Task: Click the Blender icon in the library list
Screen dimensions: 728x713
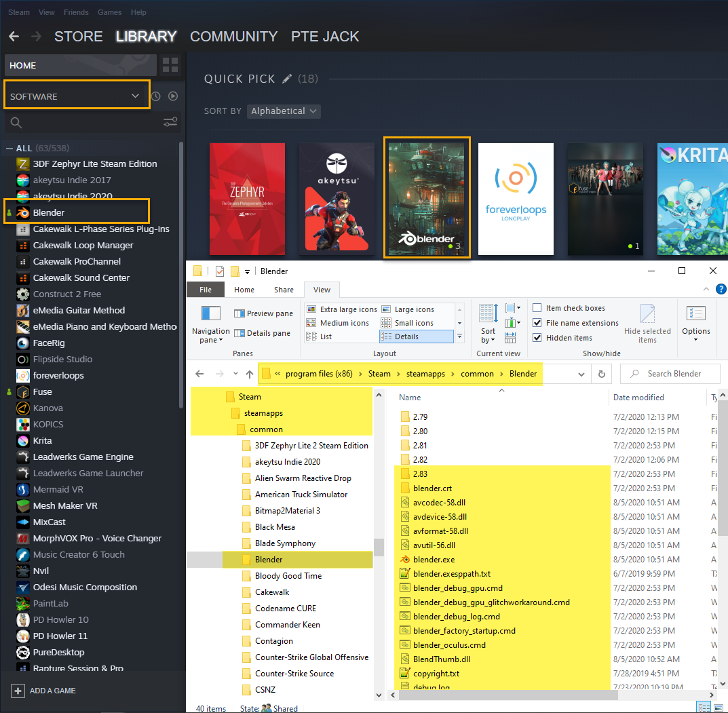Action: pyautogui.click(x=23, y=212)
